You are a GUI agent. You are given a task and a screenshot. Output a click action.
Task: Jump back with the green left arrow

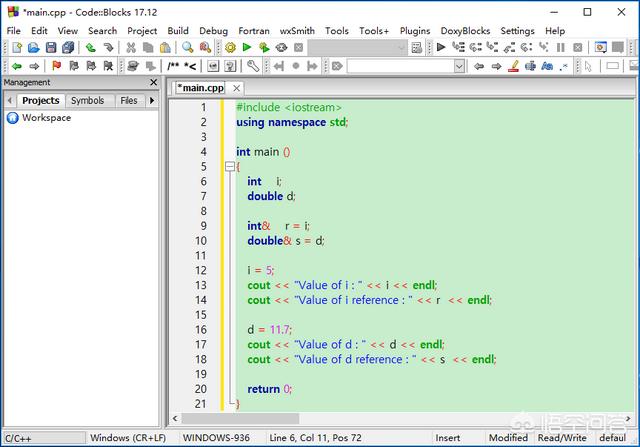click(16, 66)
